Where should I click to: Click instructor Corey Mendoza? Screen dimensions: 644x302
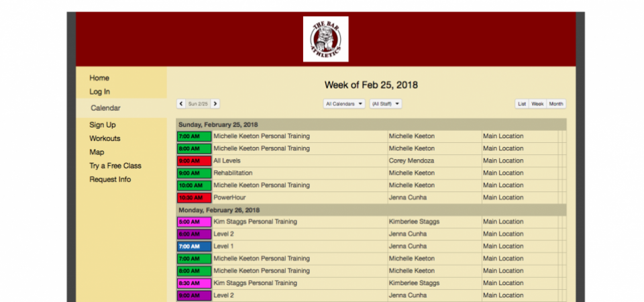[411, 160]
